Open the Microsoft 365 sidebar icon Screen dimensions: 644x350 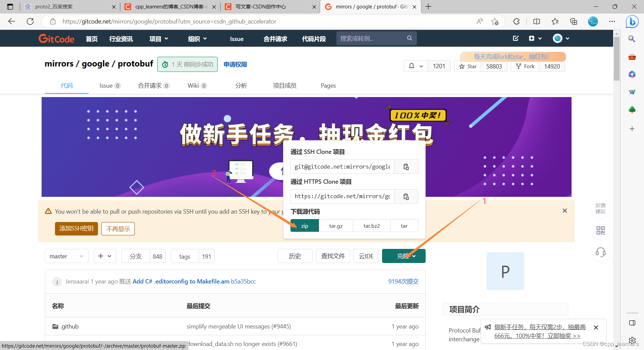pos(632,74)
